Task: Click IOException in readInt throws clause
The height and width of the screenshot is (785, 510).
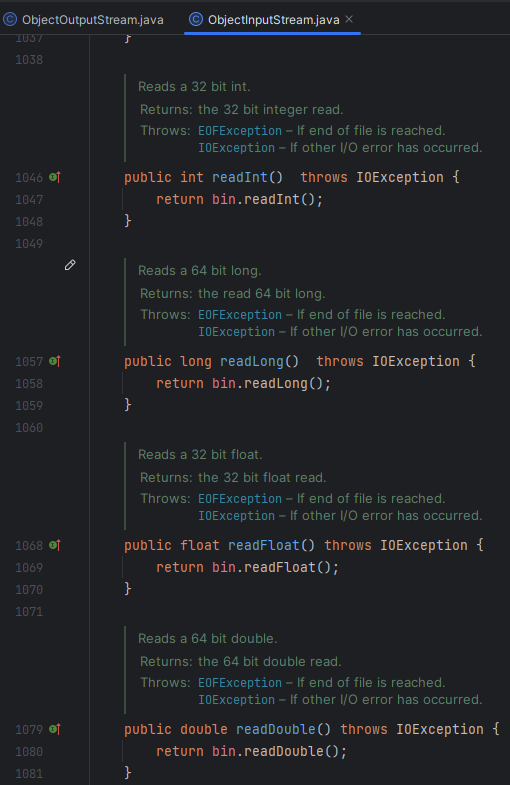Action: pyautogui.click(x=400, y=177)
